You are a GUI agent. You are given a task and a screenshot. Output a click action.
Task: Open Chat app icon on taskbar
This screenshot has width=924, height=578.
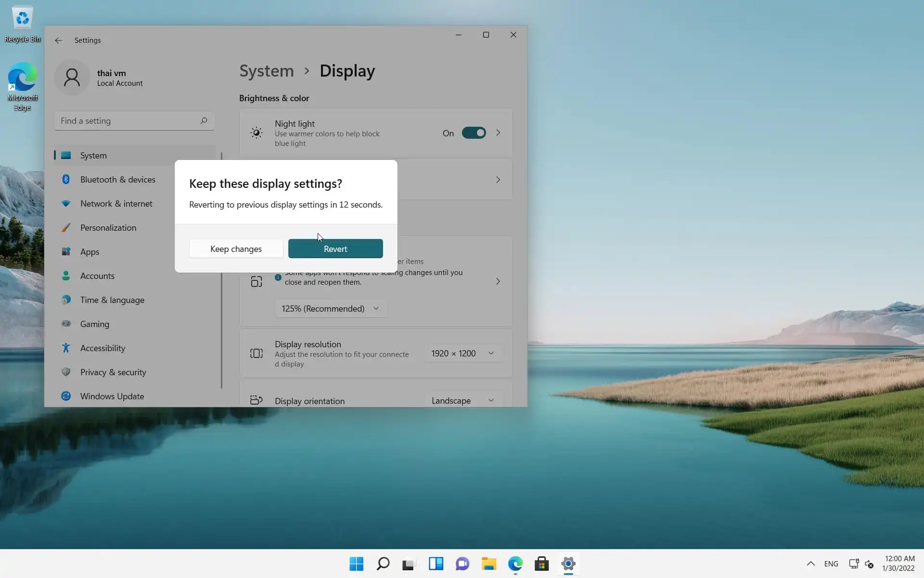pos(462,564)
